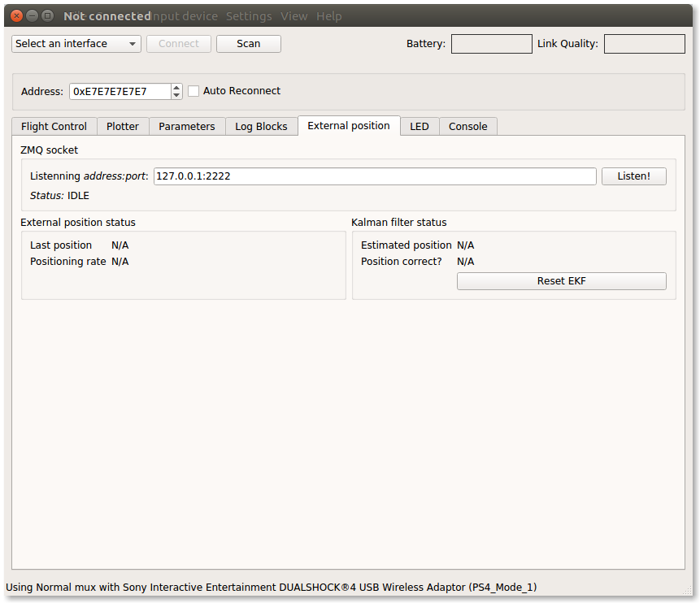The height and width of the screenshot is (603, 700).
Task: Click the Link Quality indicator bar
Action: point(644,44)
